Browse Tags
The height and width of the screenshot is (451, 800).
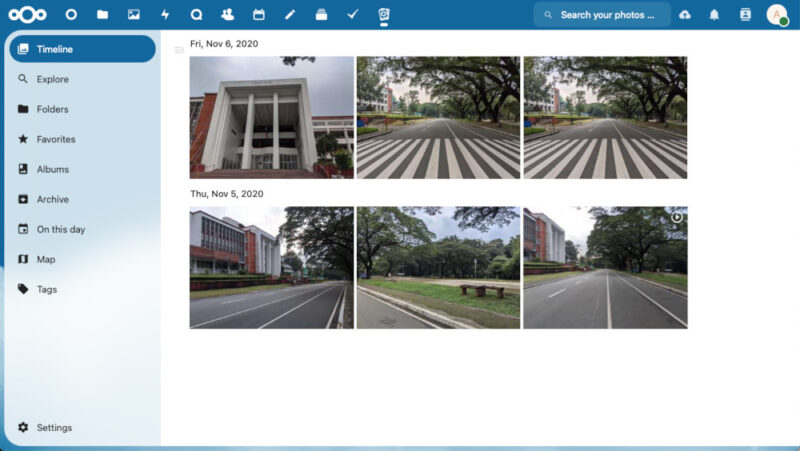(x=83, y=289)
